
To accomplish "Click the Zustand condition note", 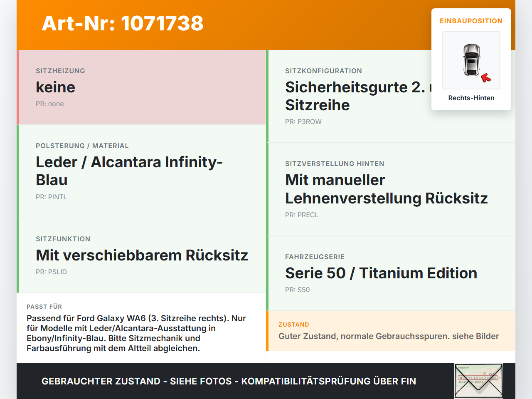I will [x=391, y=331].
